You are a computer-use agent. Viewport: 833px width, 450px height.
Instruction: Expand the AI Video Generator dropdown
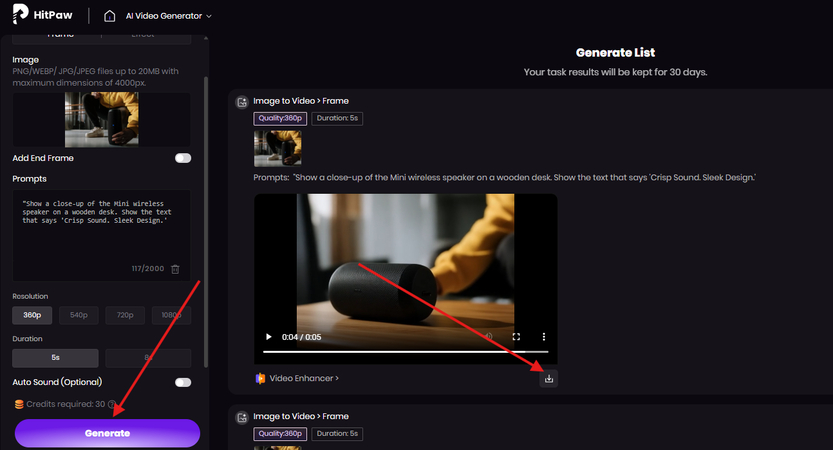[168, 16]
